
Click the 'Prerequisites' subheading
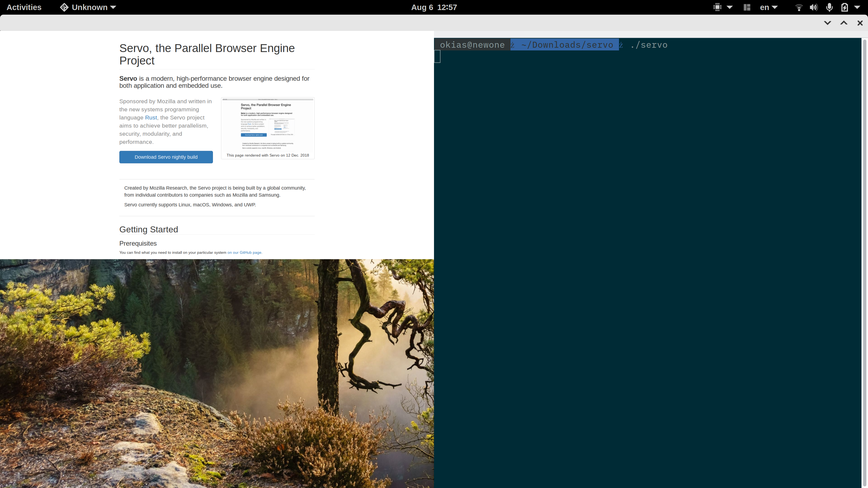click(x=138, y=243)
